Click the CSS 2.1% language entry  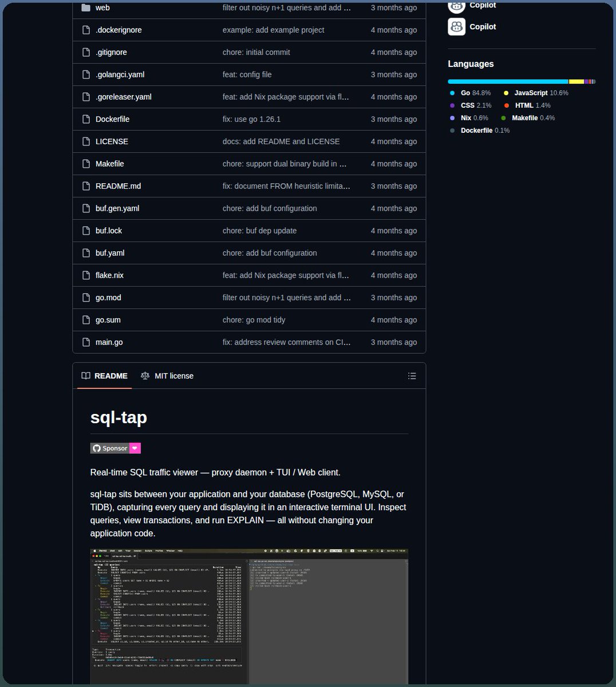tap(470, 105)
